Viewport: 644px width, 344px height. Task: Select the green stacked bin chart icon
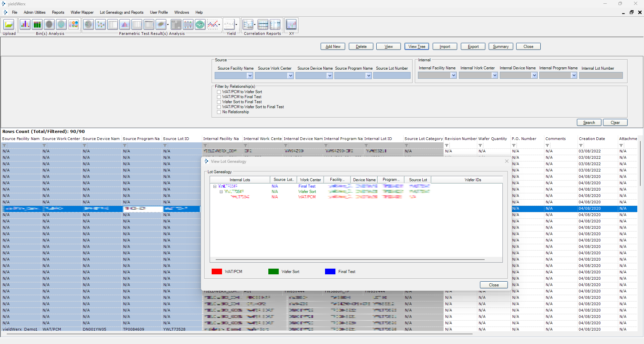coord(37,25)
